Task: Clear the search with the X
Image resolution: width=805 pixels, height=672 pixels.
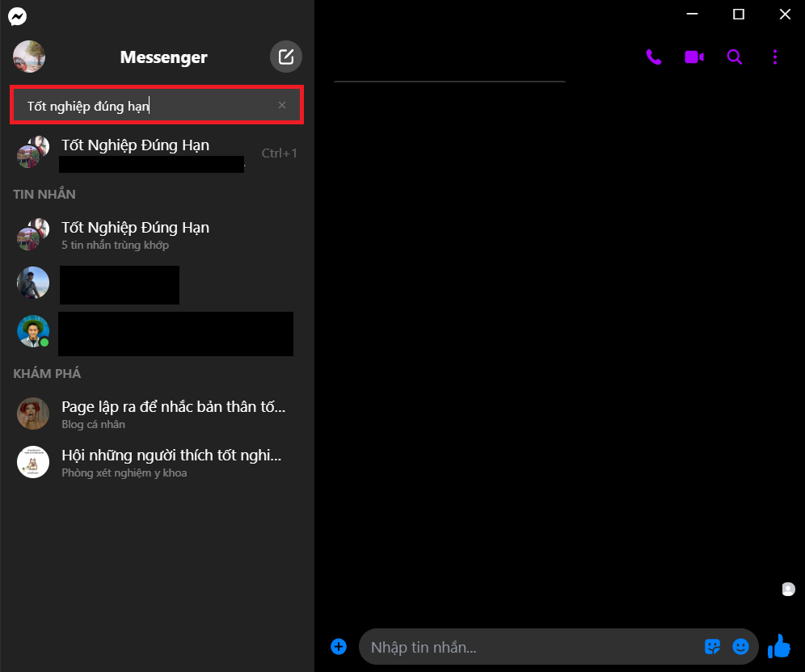Action: coord(282,105)
